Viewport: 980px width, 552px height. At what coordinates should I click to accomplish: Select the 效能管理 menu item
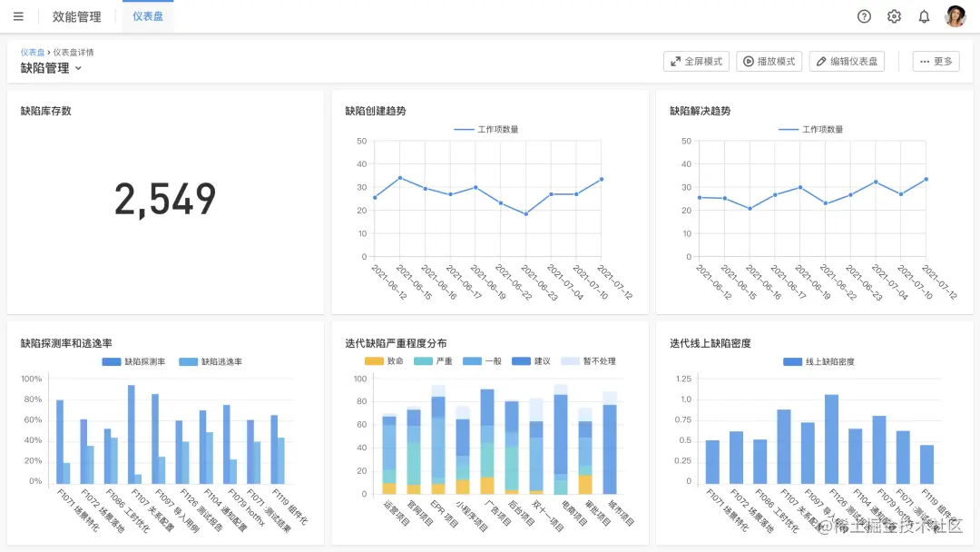pos(77,17)
